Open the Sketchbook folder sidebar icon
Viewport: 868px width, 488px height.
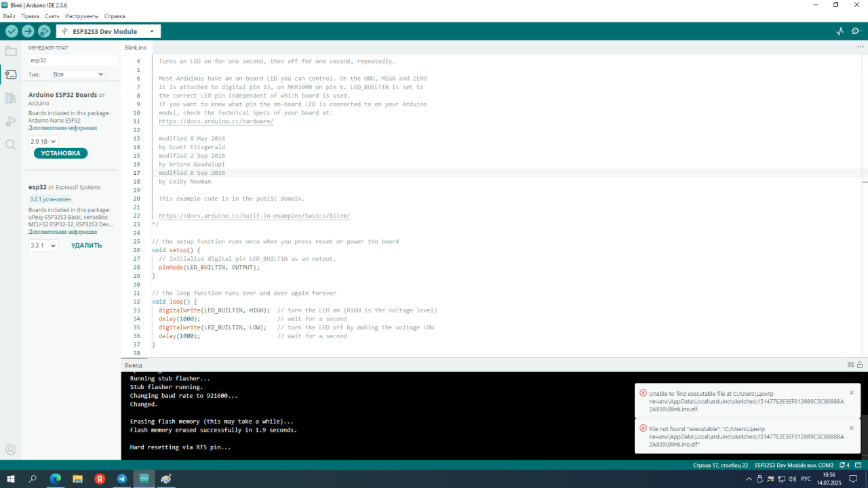coord(11,51)
